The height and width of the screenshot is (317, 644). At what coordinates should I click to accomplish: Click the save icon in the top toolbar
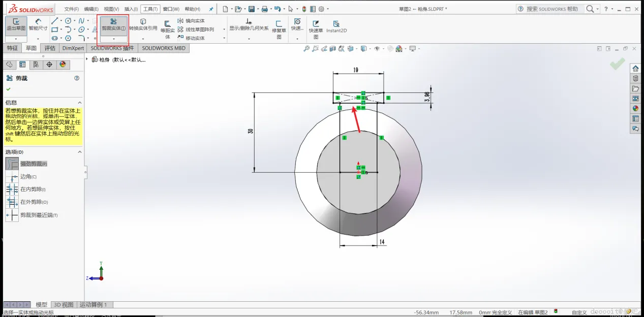point(252,9)
